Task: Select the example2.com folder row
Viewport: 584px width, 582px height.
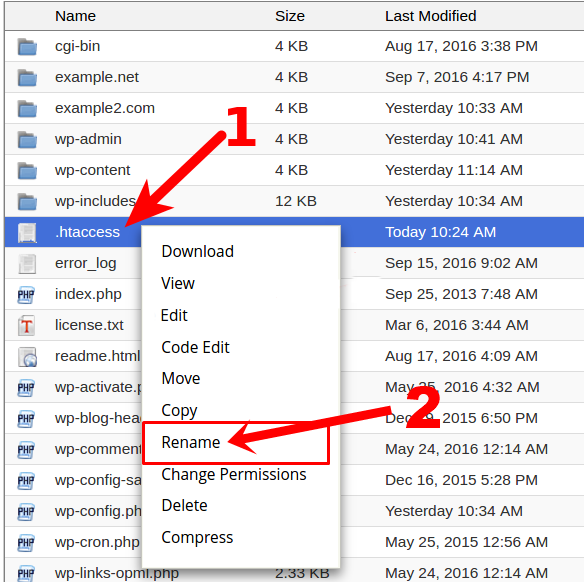Action: coord(294,108)
